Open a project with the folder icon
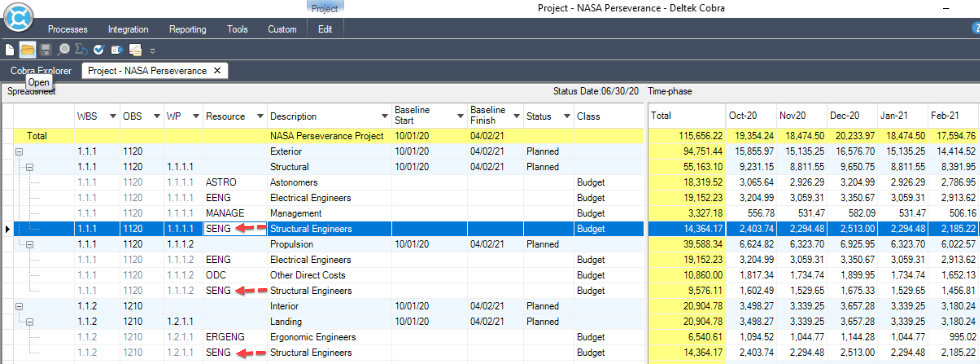980x364 pixels. [27, 49]
